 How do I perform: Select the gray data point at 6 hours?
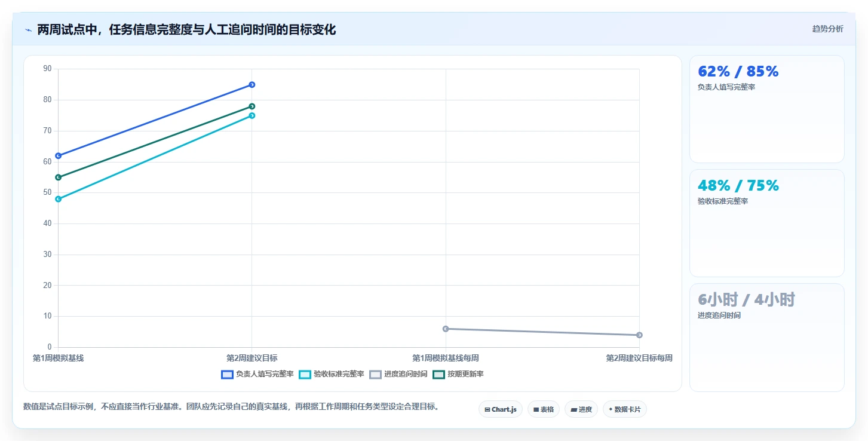(x=446, y=329)
